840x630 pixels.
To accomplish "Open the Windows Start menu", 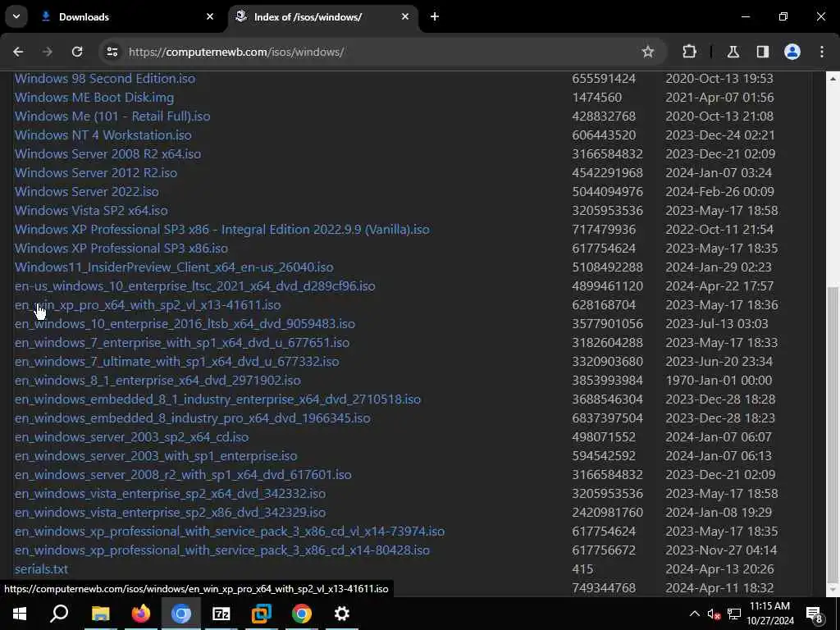I will click(20, 614).
